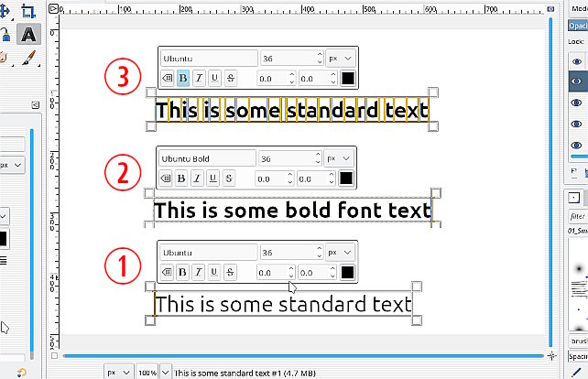Viewport: 588px width, 379px height.
Task: Turn off active Bold in toolbar above highlighted text
Action: pyautogui.click(x=183, y=78)
